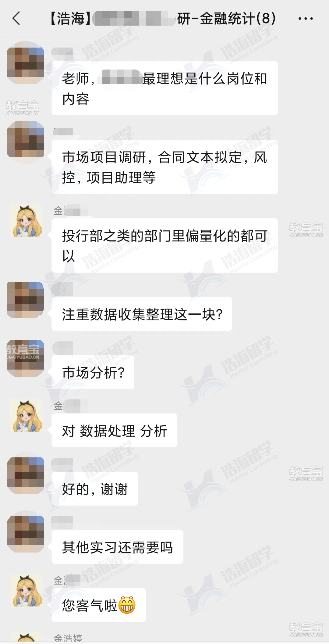Image resolution: width=329 pixels, height=644 pixels.
Task: Select the 注重数据收集整理这一块? bubble
Action: [x=142, y=314]
